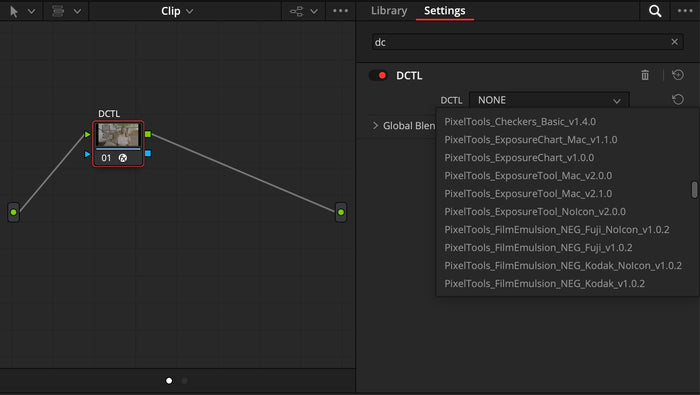
Task: Delete the DCTL effect with trash icon
Action: tap(645, 75)
